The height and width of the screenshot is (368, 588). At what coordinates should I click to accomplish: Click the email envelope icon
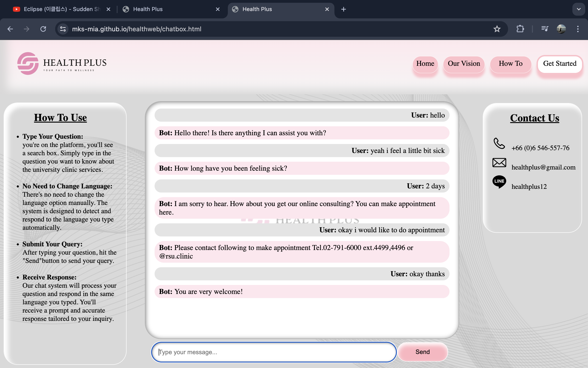tap(499, 163)
